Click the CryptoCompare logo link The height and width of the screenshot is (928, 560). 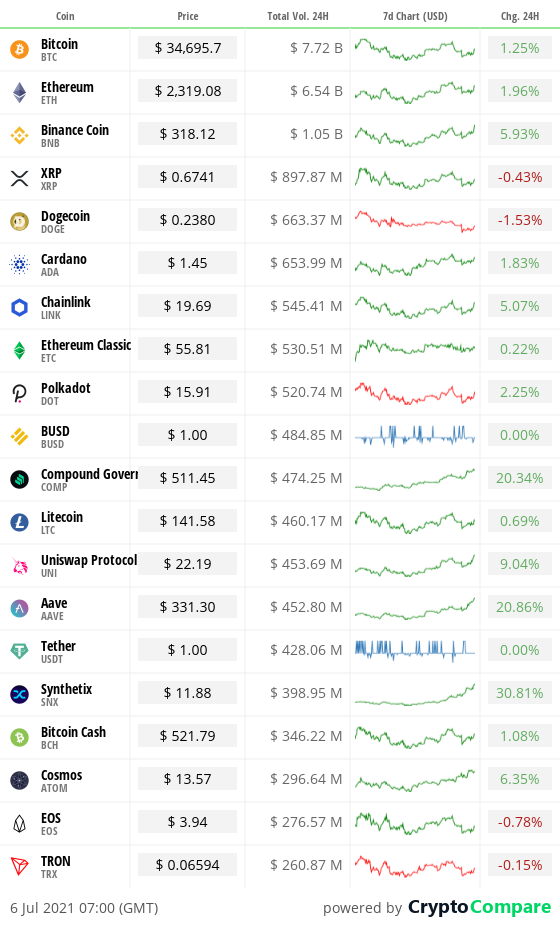point(479,907)
